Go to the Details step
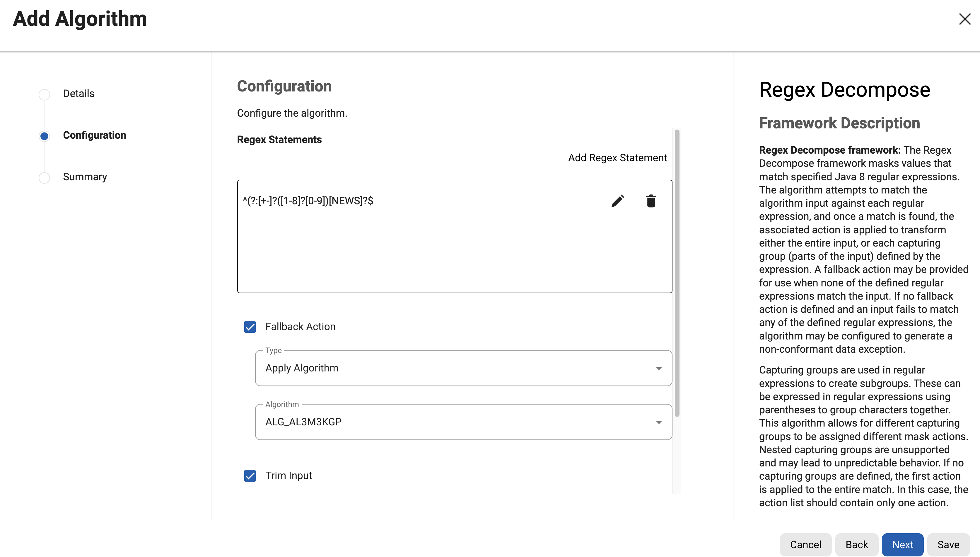 point(79,94)
